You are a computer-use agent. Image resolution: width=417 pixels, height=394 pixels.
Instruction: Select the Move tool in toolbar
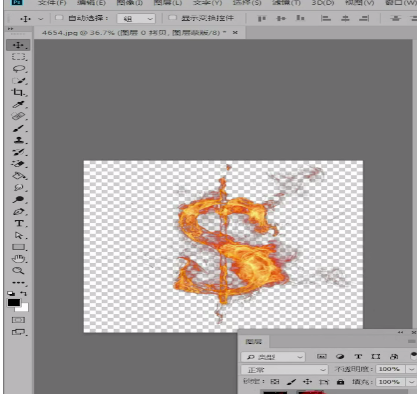(18, 45)
